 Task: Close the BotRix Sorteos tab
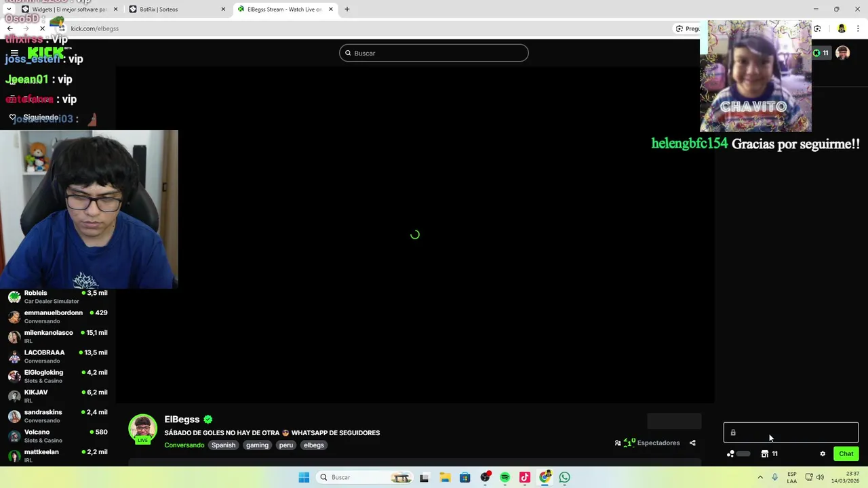click(x=223, y=9)
